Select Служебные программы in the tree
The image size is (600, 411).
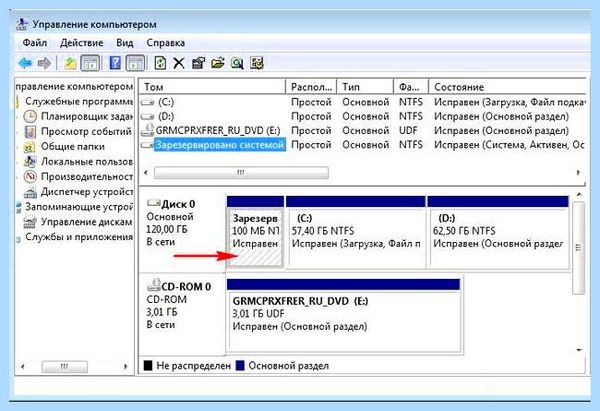[x=79, y=101]
